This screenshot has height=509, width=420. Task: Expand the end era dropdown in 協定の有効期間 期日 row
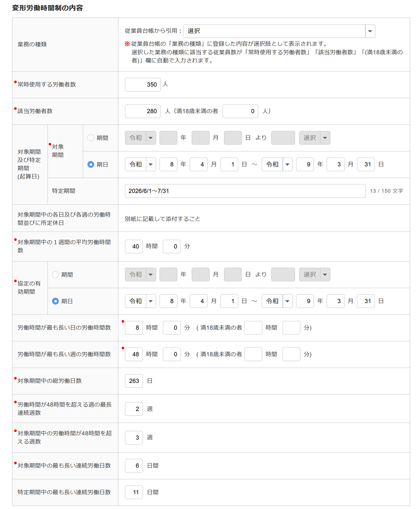(277, 301)
